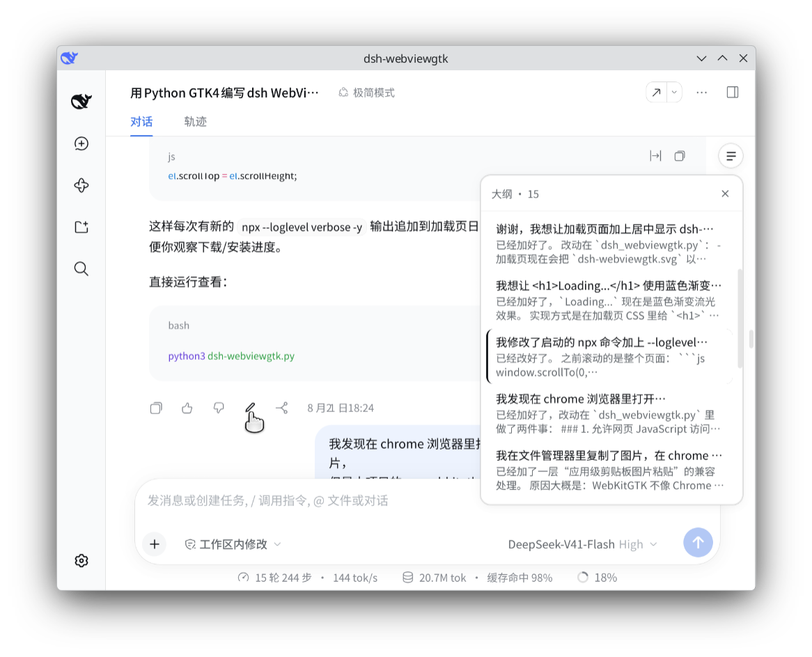
Task: Click the el.scrollTop = el.scrollHeight; code line
Action: point(233,176)
